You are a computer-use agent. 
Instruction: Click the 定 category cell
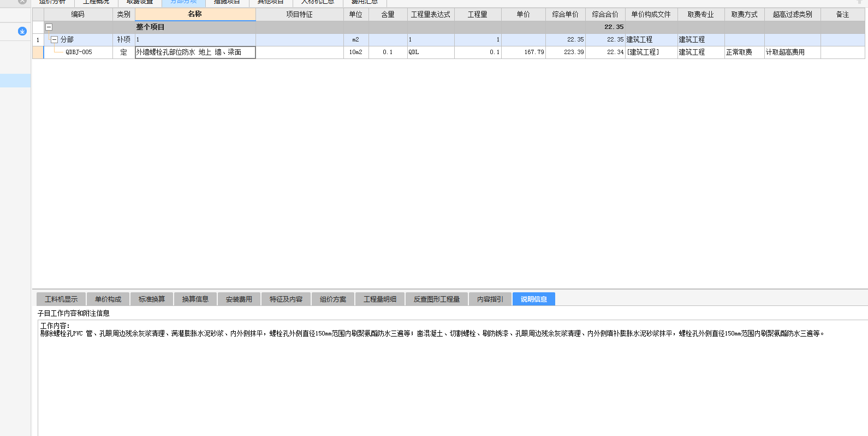[x=124, y=52]
